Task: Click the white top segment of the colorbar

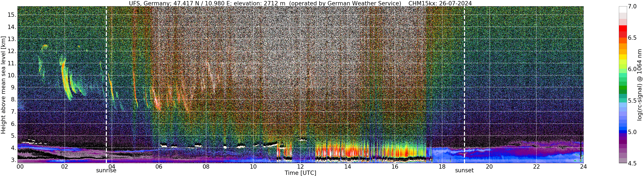Action: [623, 9]
